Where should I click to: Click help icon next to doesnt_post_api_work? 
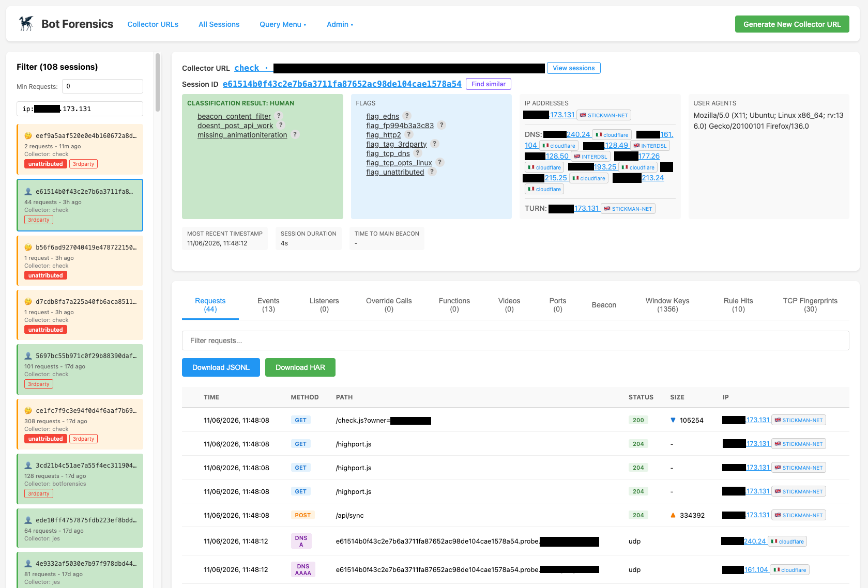click(281, 125)
